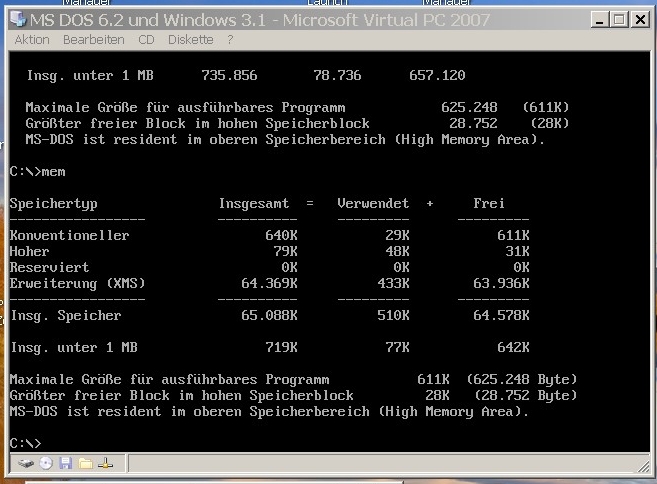657x484 pixels.
Task: Click the window resize grip
Action: tap(644, 467)
